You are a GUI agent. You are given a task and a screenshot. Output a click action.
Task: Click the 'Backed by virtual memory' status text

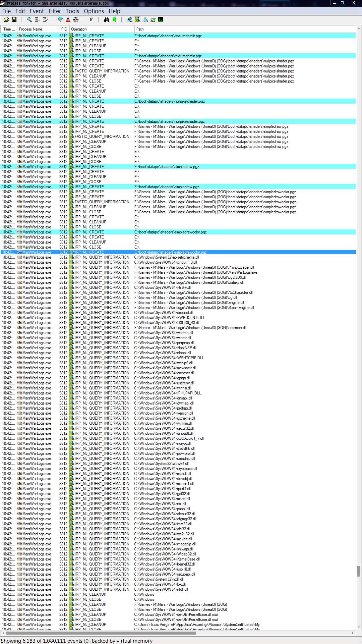click(122, 641)
